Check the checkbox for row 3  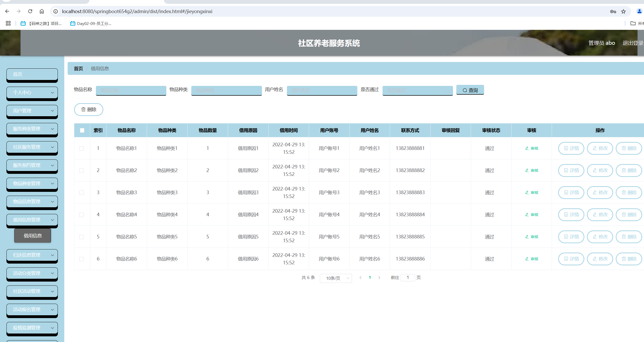click(x=81, y=193)
